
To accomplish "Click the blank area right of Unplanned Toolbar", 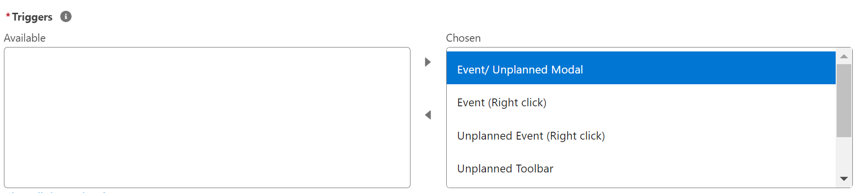I will click(695, 169).
